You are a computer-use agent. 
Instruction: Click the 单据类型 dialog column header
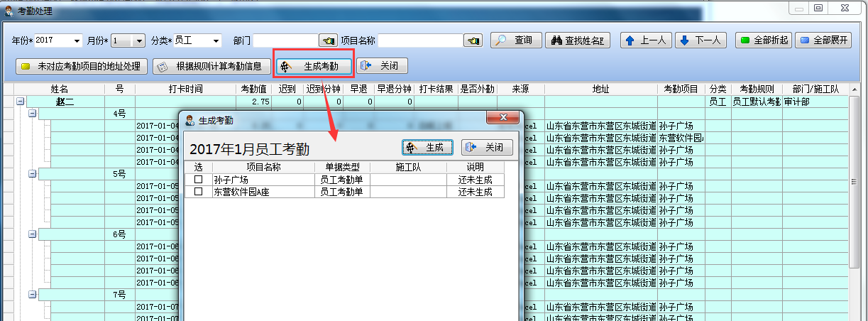pyautogui.click(x=343, y=168)
